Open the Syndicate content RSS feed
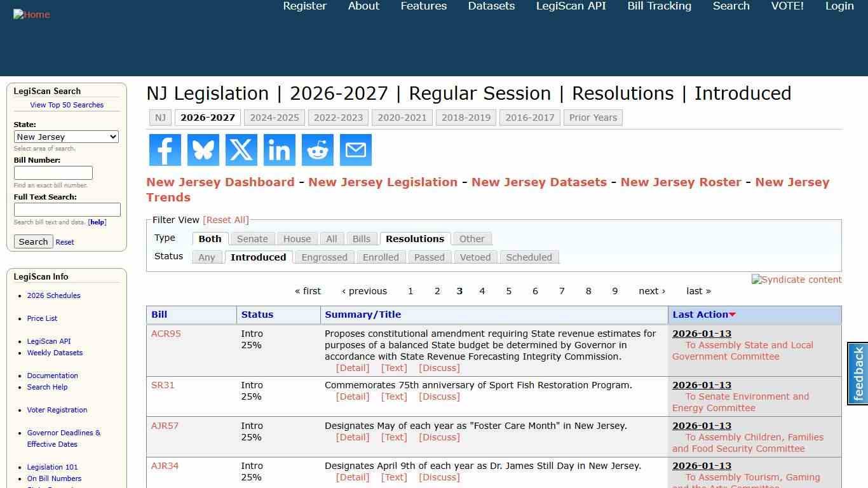 pos(796,280)
